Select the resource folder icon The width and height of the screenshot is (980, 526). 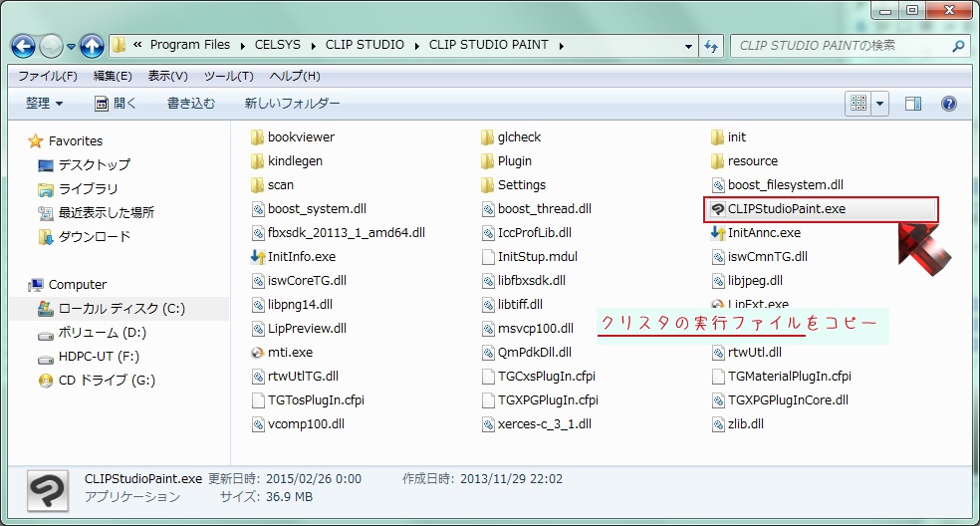(717, 160)
